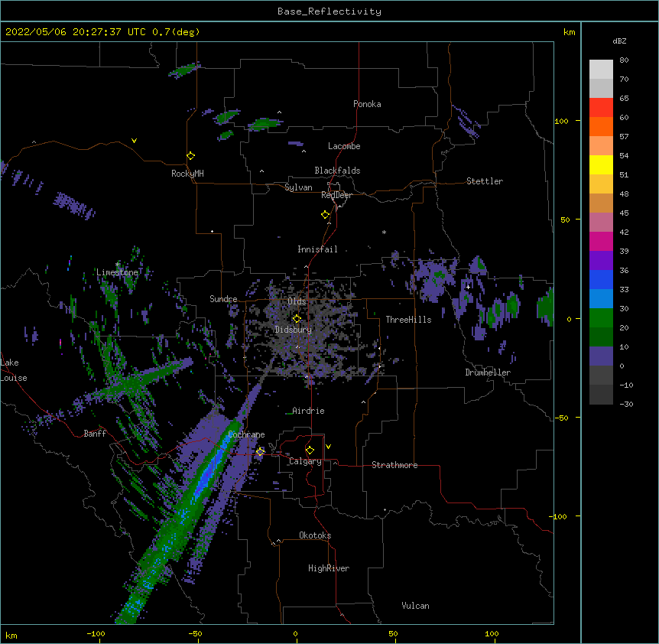Click the Banff town label

click(95, 434)
